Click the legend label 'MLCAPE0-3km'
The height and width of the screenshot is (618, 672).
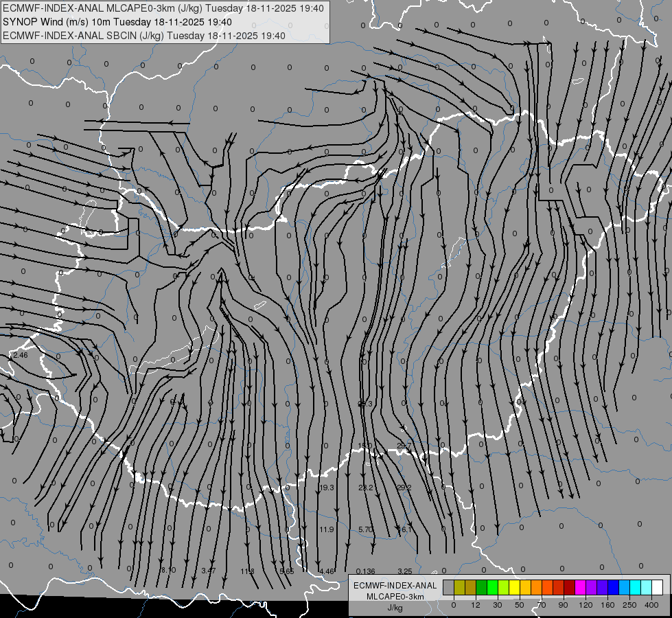pyautogui.click(x=395, y=597)
